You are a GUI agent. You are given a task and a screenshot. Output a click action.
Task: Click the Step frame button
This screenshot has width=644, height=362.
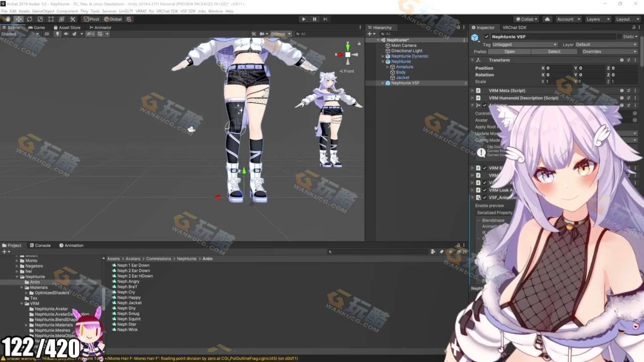[x=325, y=19]
